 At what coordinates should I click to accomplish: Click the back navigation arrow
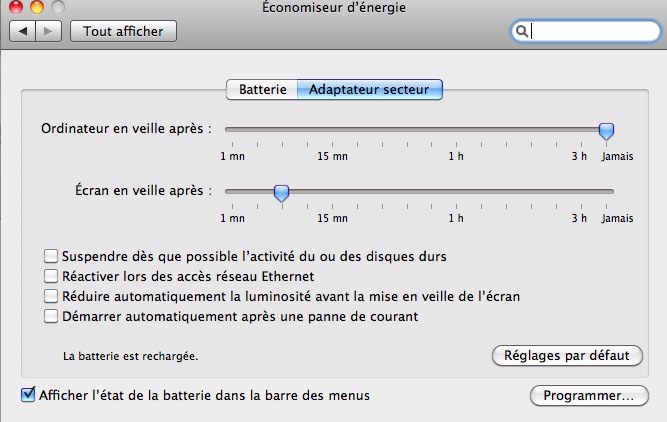(x=23, y=31)
